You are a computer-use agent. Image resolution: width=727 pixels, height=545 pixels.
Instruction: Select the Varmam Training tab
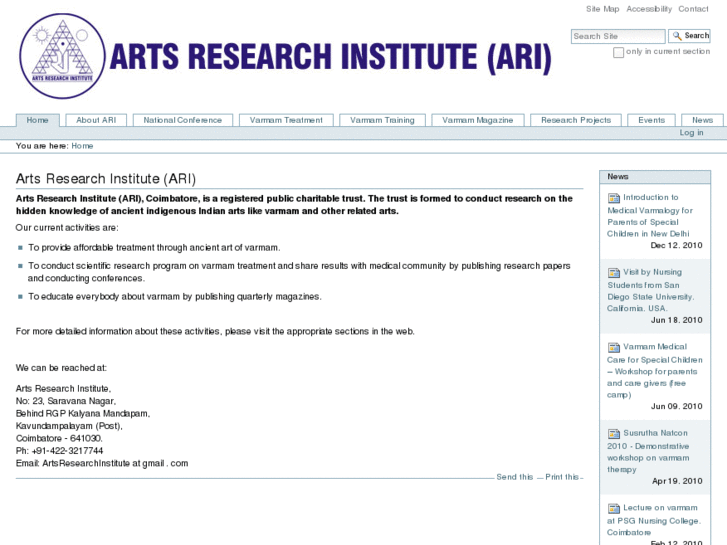click(382, 120)
